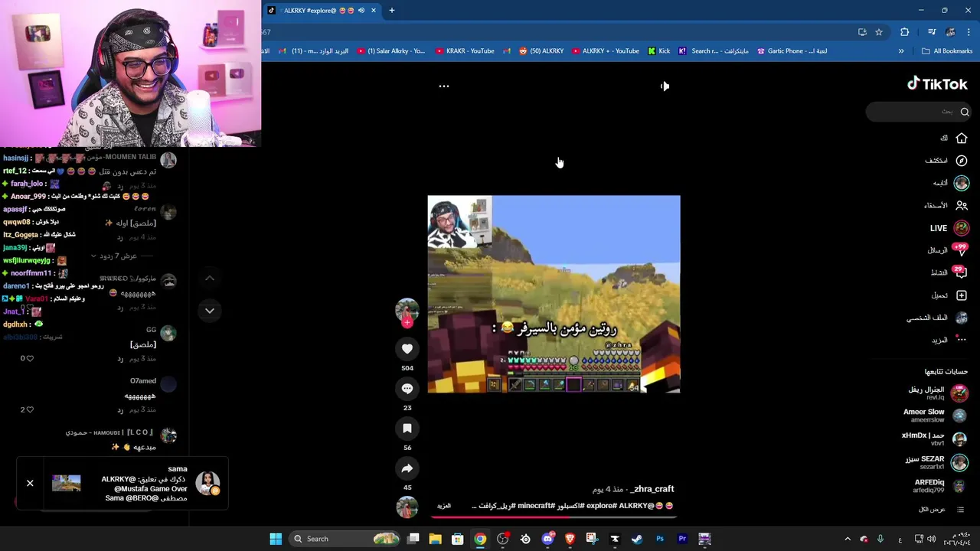
Task: Open File Explorer from the taskbar
Action: point(435,539)
